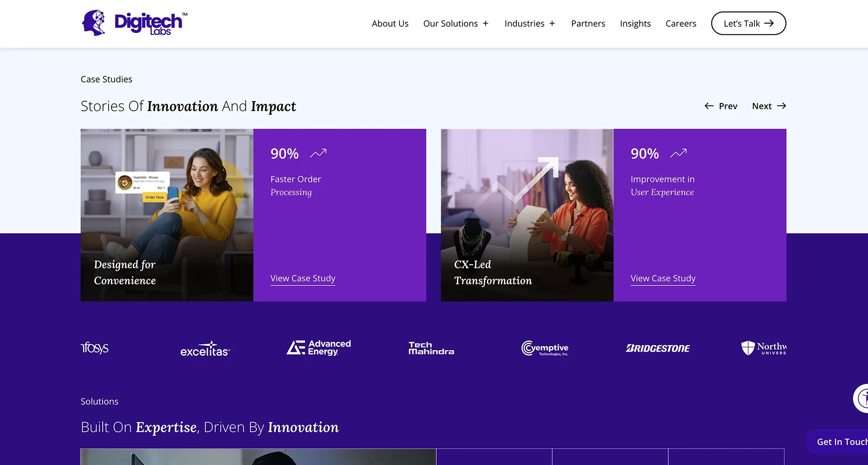
Task: Open the About Us page
Action: (x=390, y=23)
